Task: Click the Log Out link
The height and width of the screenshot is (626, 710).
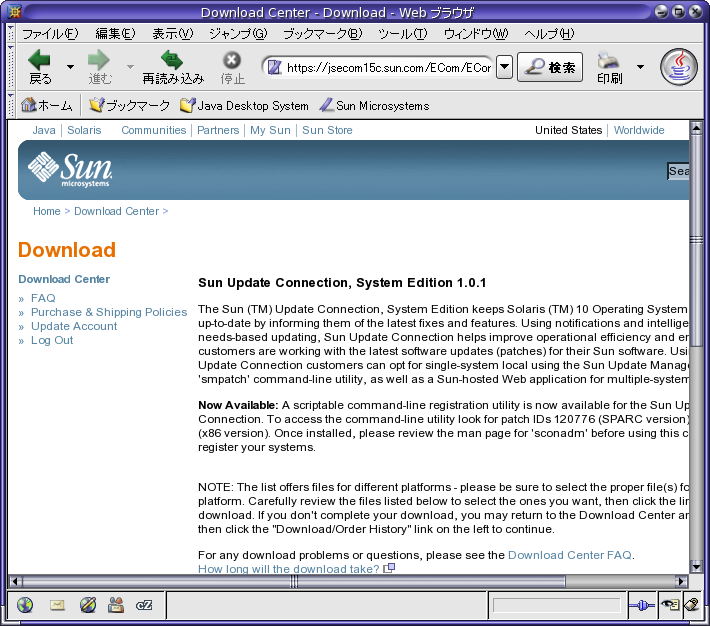Action: tap(52, 340)
